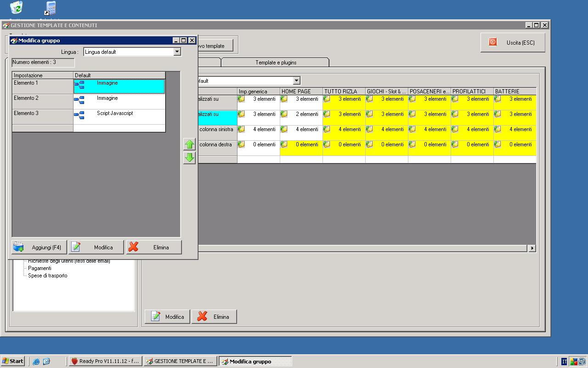Click 0 elementi text under BATTERIE

coord(520,144)
